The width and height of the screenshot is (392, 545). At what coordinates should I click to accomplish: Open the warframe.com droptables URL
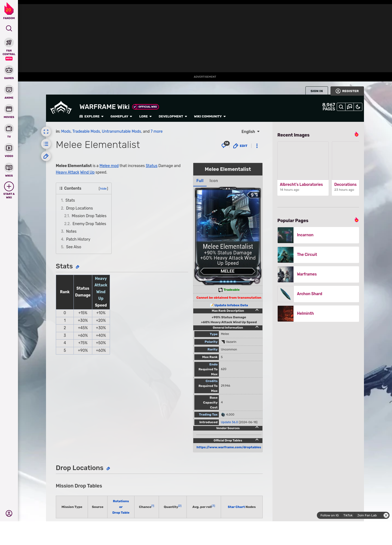[x=229, y=447]
